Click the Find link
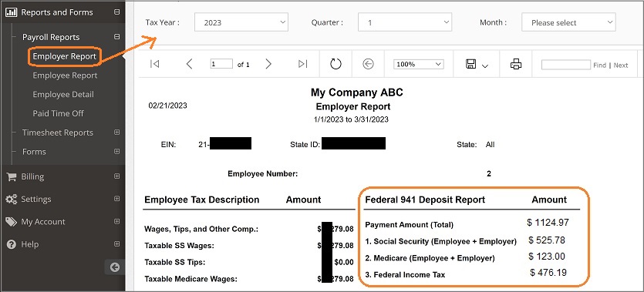 tap(599, 65)
